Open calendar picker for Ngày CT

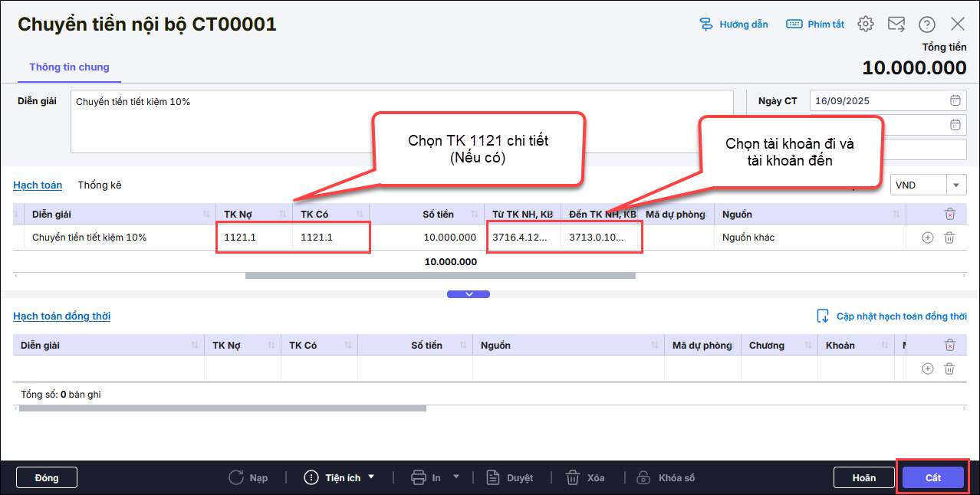[x=955, y=100]
